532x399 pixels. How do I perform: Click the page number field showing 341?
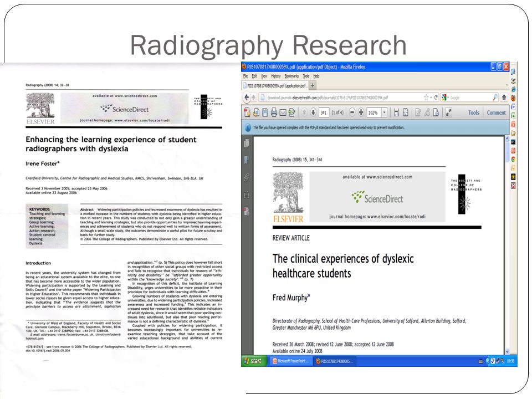coord(324,112)
